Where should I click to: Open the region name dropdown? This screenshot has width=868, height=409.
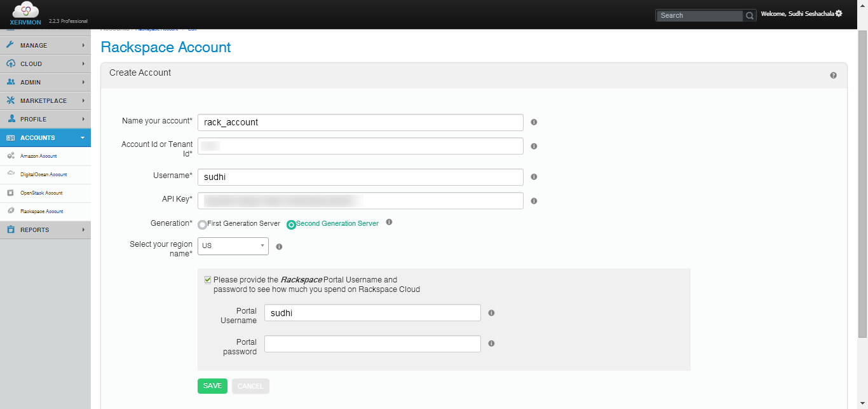[233, 246]
